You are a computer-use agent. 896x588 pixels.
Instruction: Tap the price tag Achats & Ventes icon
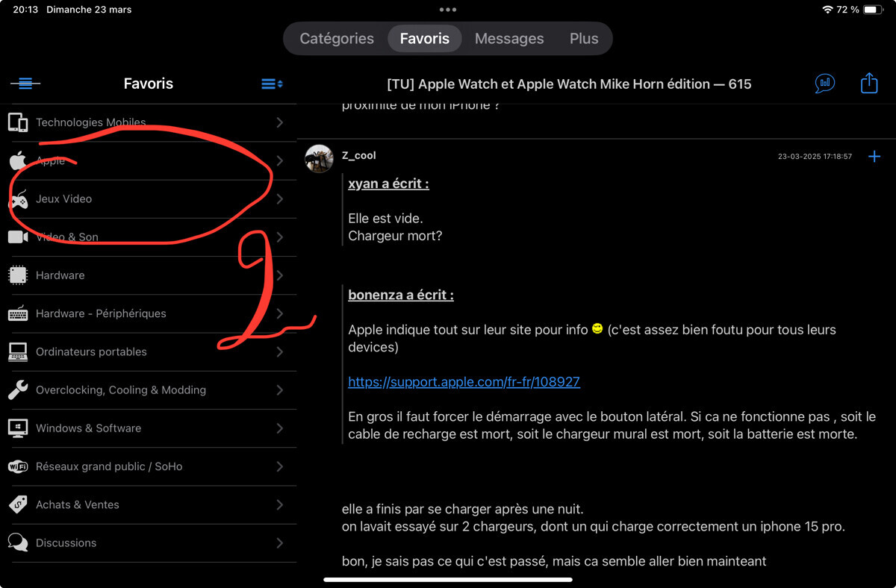[x=18, y=504]
